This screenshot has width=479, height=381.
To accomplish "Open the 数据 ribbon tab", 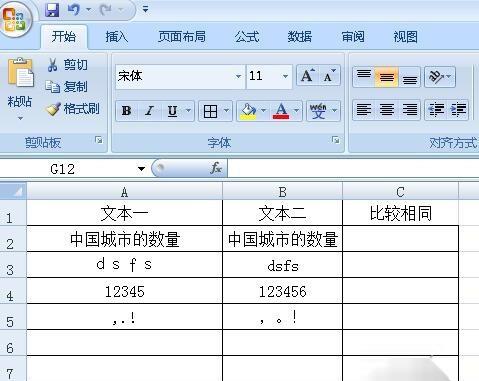I will [300, 36].
